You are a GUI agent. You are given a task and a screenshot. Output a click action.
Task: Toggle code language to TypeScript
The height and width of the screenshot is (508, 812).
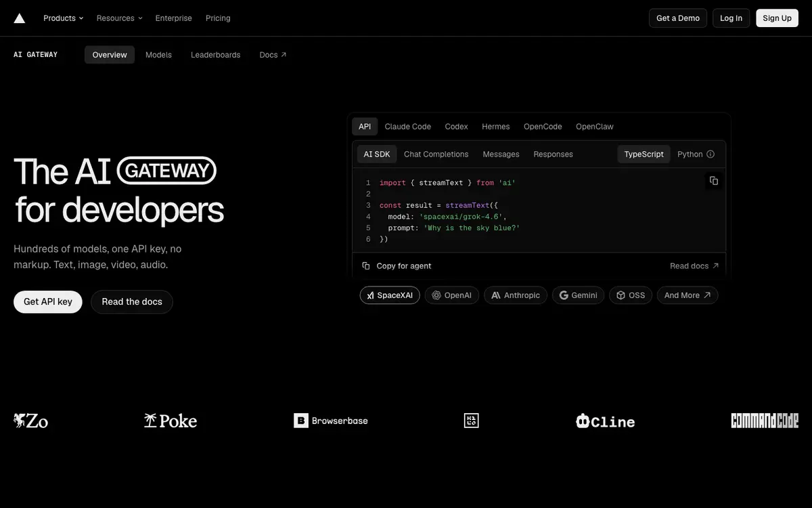(x=644, y=154)
